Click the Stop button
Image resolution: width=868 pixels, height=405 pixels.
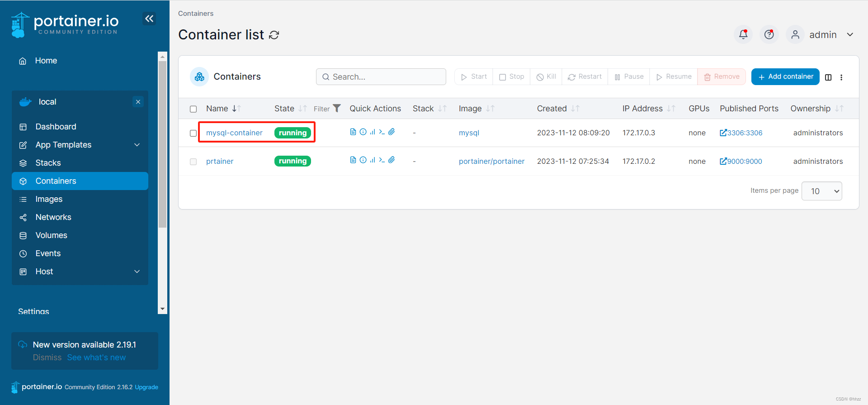[512, 76]
